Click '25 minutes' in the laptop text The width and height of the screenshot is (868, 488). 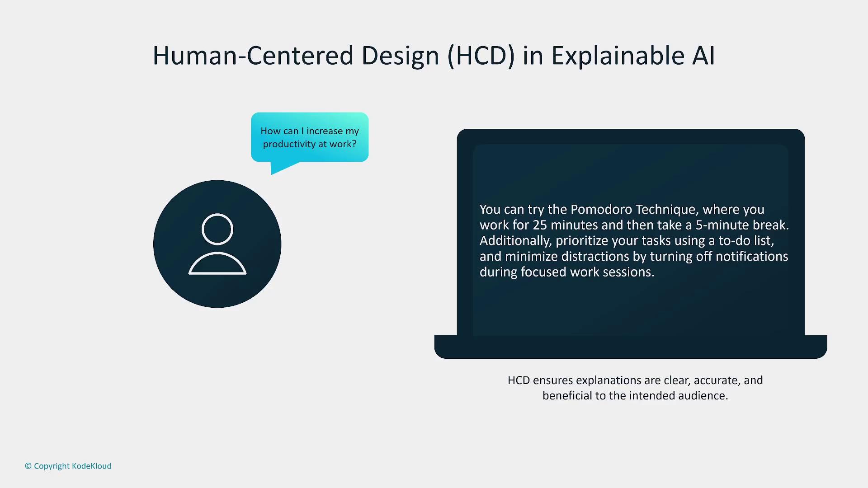pyautogui.click(x=565, y=225)
